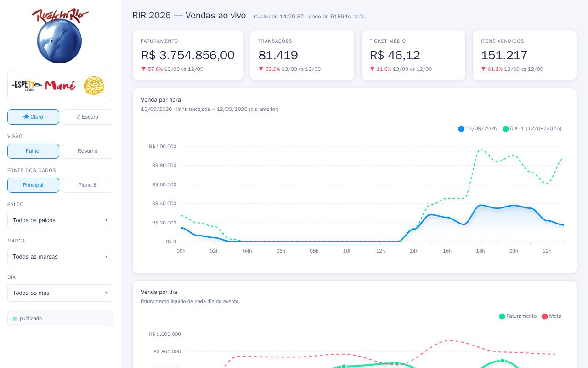Viewport: 588px width, 368px height.
Task: Click the MARCA filter label
Action: (17, 241)
